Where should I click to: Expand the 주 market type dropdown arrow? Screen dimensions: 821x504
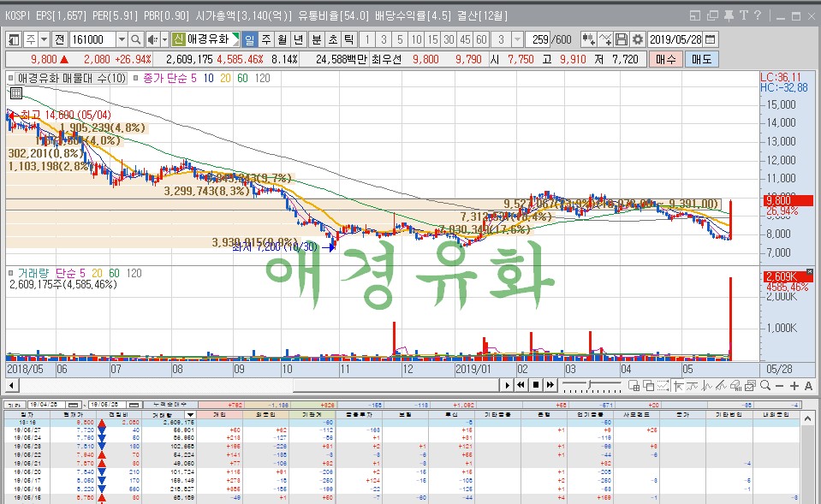[x=44, y=39]
